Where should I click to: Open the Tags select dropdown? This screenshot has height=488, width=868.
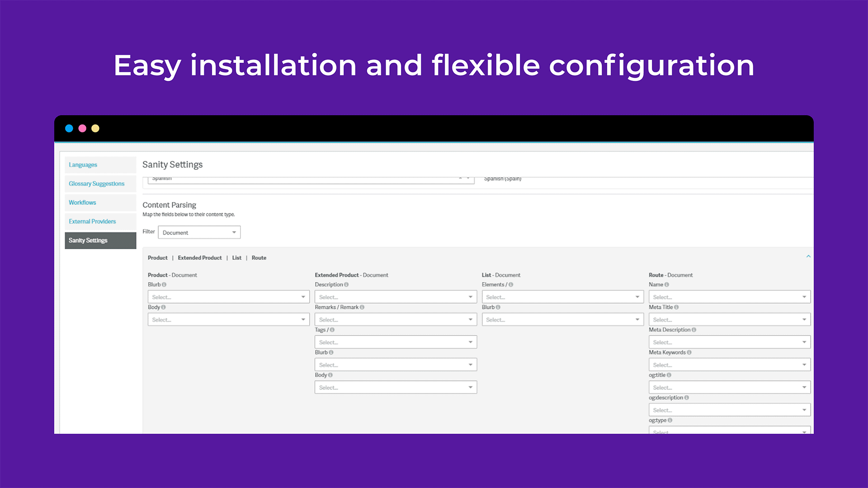396,342
